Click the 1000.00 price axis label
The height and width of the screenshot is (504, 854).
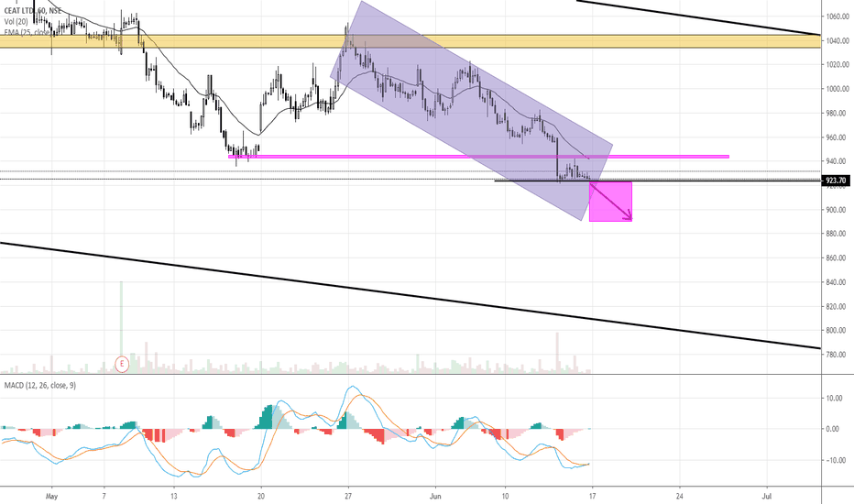point(838,89)
